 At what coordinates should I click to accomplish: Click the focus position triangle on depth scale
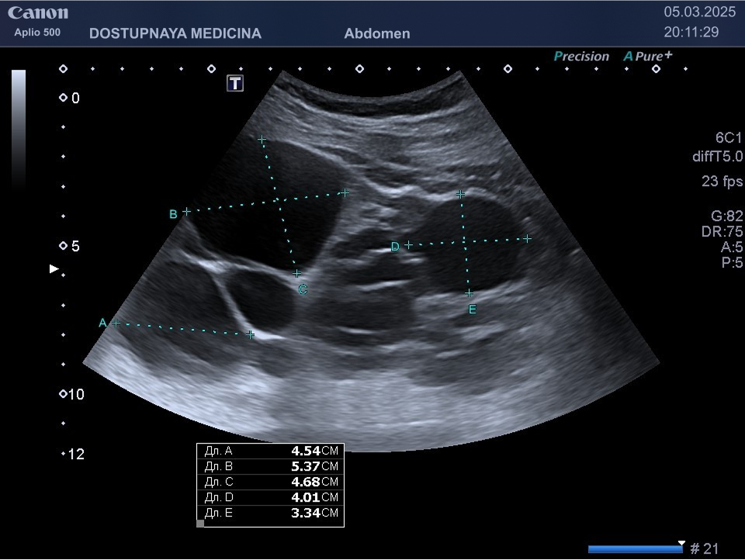tap(54, 269)
